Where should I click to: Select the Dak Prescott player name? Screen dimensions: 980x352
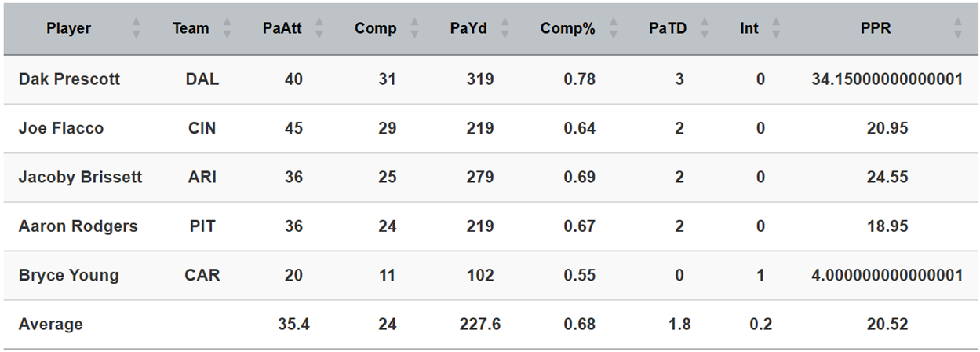coord(69,79)
